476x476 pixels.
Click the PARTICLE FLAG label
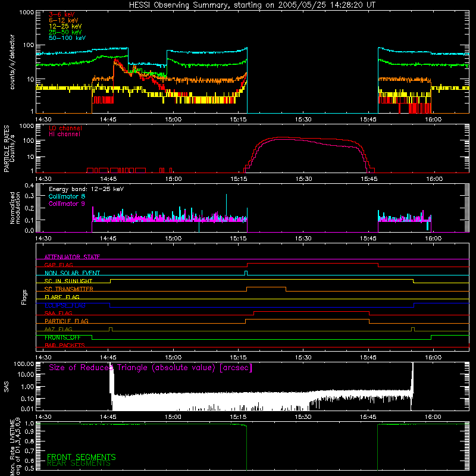pos(67,321)
